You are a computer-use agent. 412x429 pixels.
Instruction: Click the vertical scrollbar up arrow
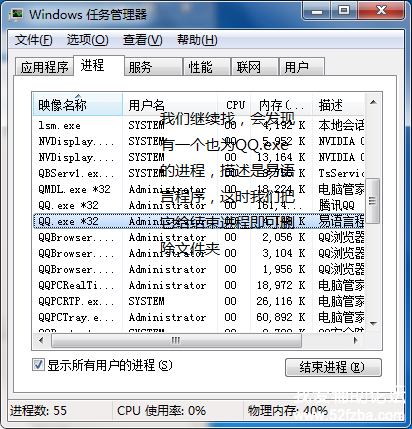tap(373, 102)
